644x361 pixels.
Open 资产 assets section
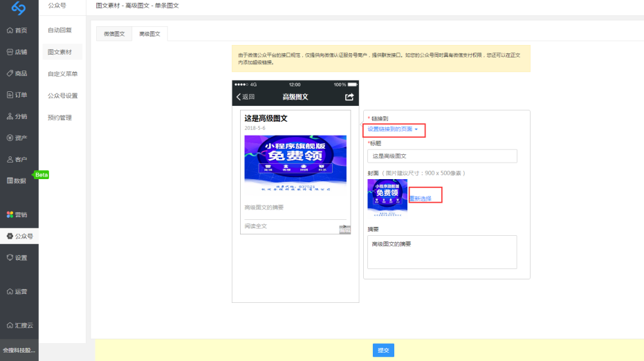17,138
